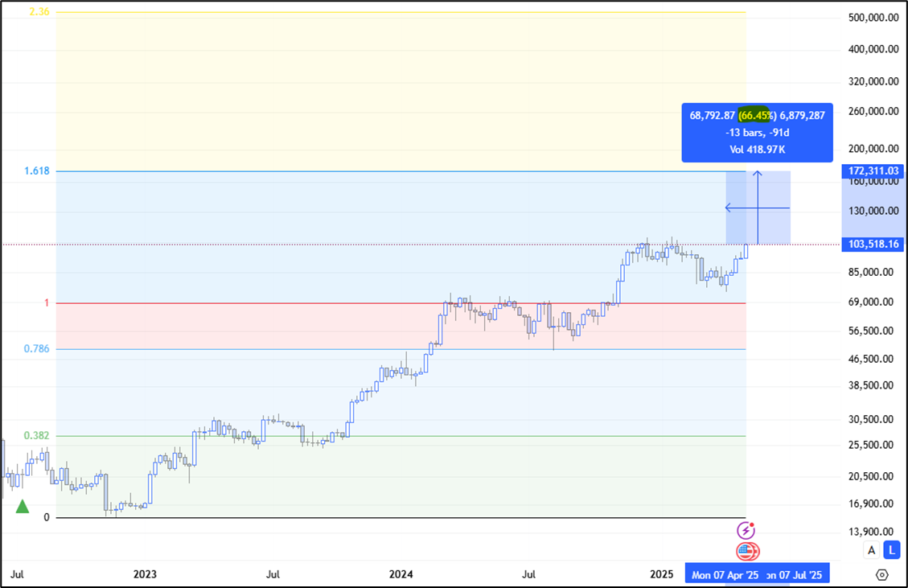908x588 pixels.
Task: Click the purple lightning bolt icon
Action: (746, 531)
